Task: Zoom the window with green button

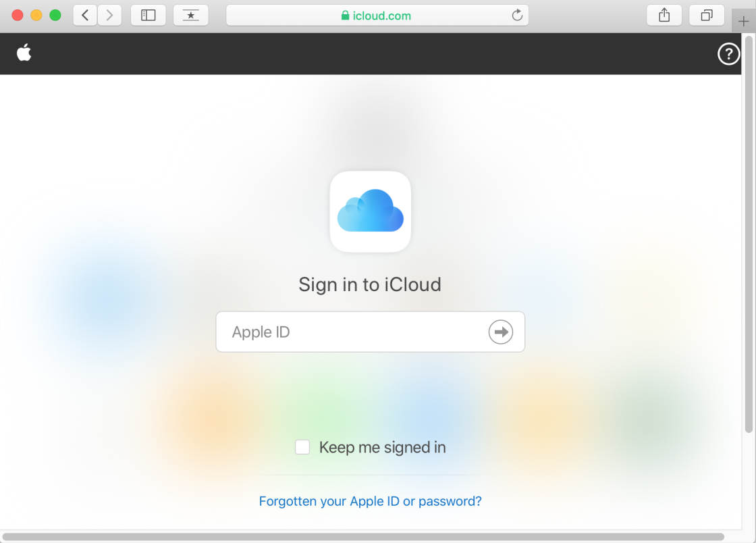Action: 55,16
